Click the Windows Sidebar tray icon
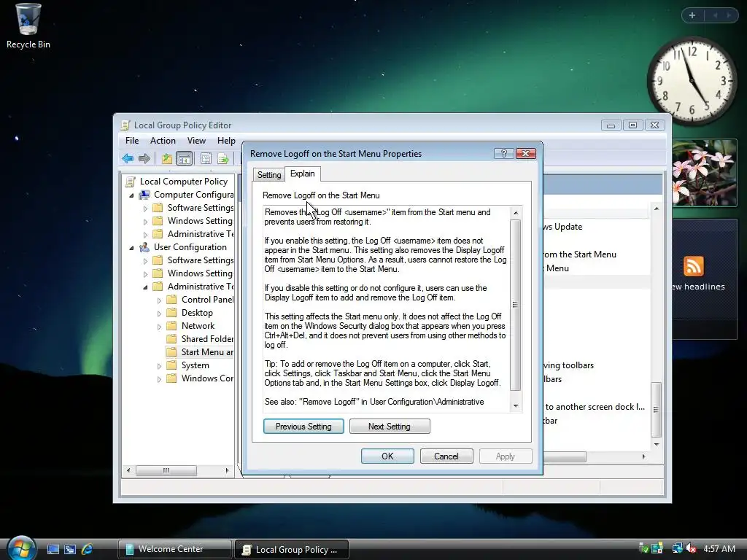 (x=657, y=548)
